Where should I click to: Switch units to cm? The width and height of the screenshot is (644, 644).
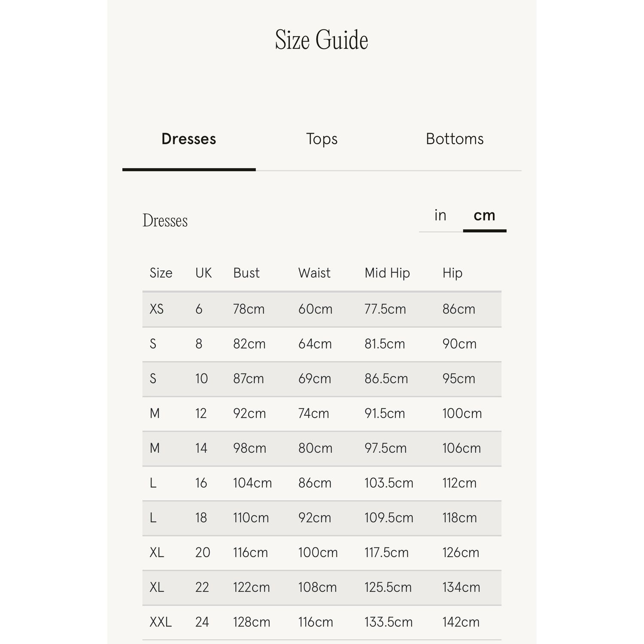click(x=484, y=215)
